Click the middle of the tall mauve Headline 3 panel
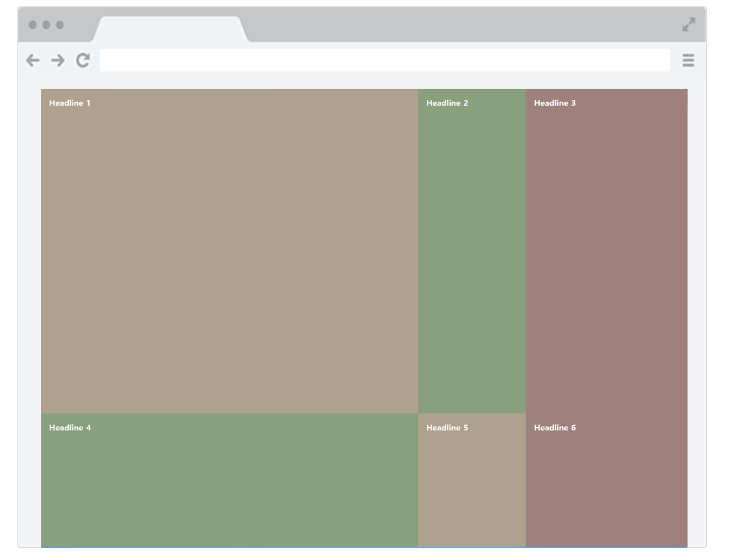The height and width of the screenshot is (560, 733). pos(607,251)
